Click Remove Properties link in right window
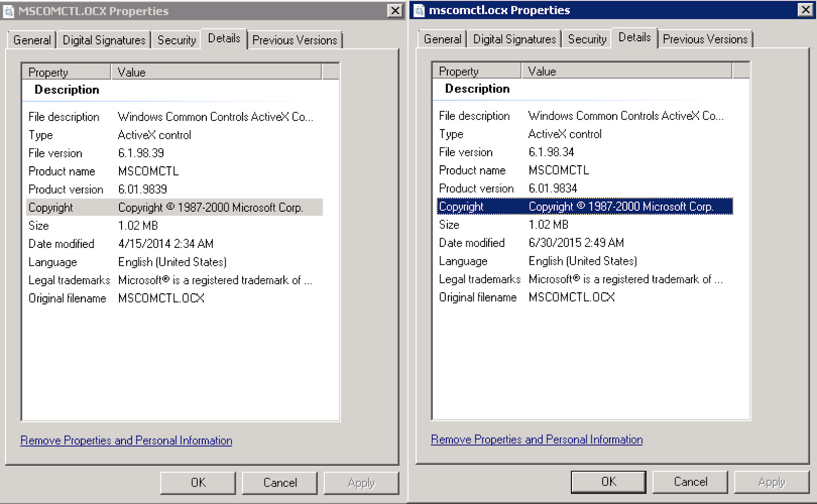The width and height of the screenshot is (817, 504). (x=537, y=439)
